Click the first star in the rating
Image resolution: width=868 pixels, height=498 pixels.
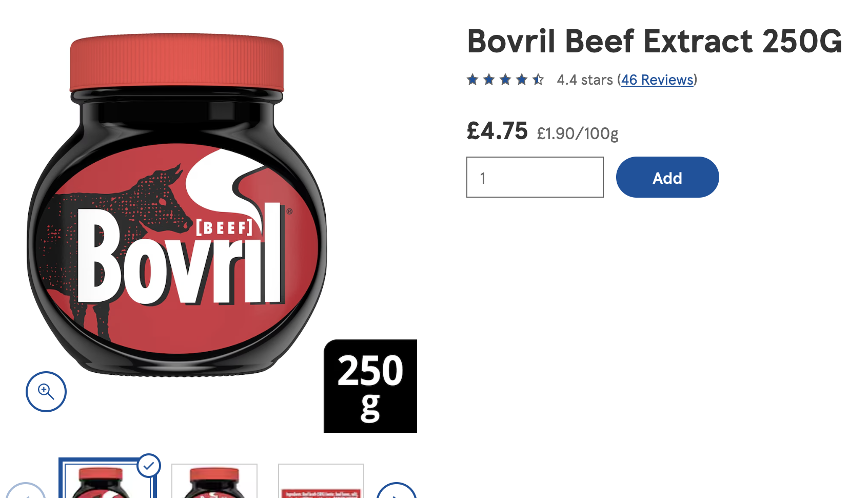click(x=472, y=80)
